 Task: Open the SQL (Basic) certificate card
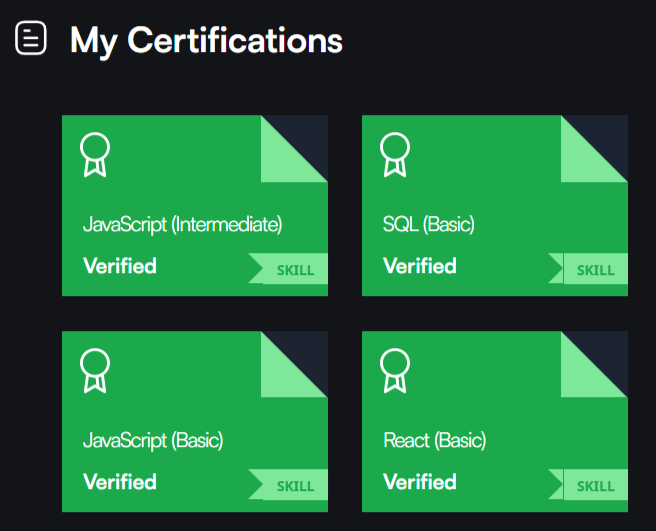495,205
